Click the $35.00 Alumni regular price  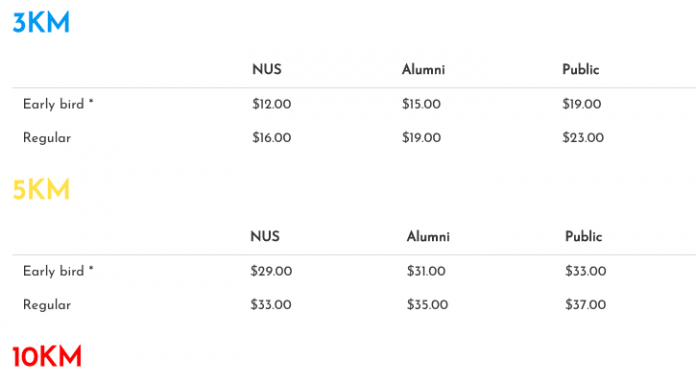click(427, 305)
